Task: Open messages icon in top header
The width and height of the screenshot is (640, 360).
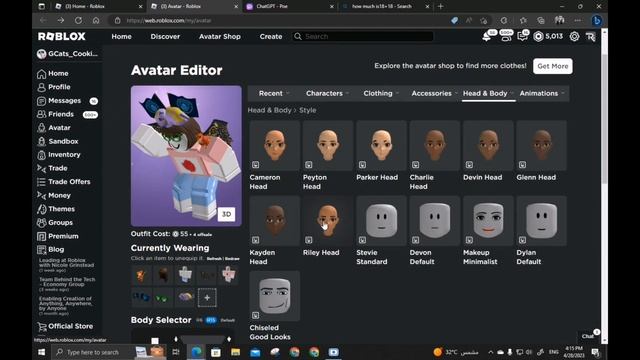Action: tap(522, 37)
